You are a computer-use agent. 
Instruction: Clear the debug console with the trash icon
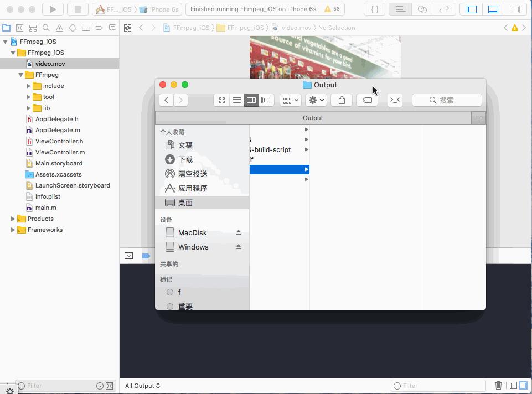point(498,385)
